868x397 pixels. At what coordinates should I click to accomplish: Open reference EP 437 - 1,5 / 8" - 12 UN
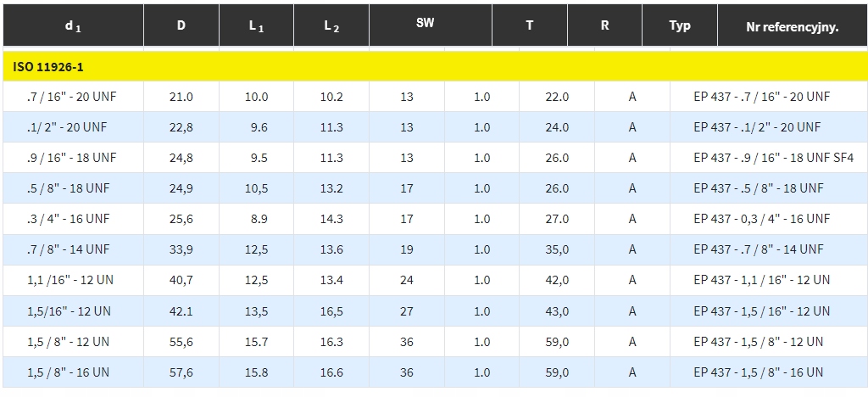click(x=758, y=341)
